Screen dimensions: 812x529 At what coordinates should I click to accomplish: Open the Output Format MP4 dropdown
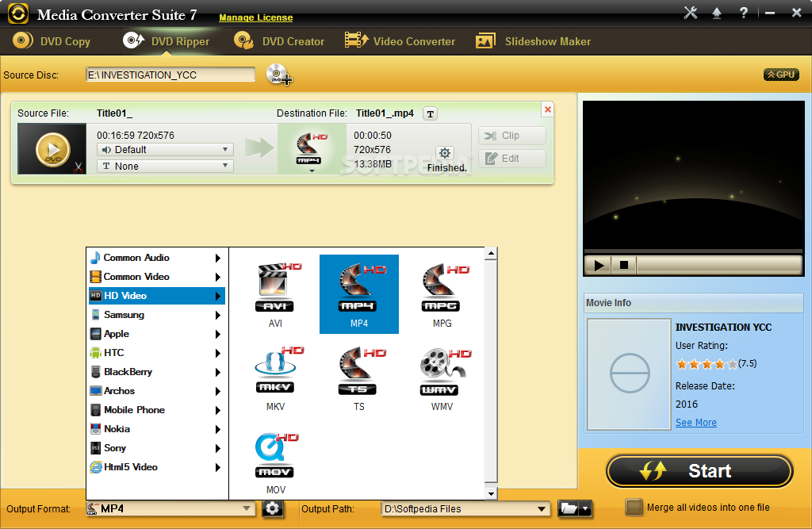point(170,509)
